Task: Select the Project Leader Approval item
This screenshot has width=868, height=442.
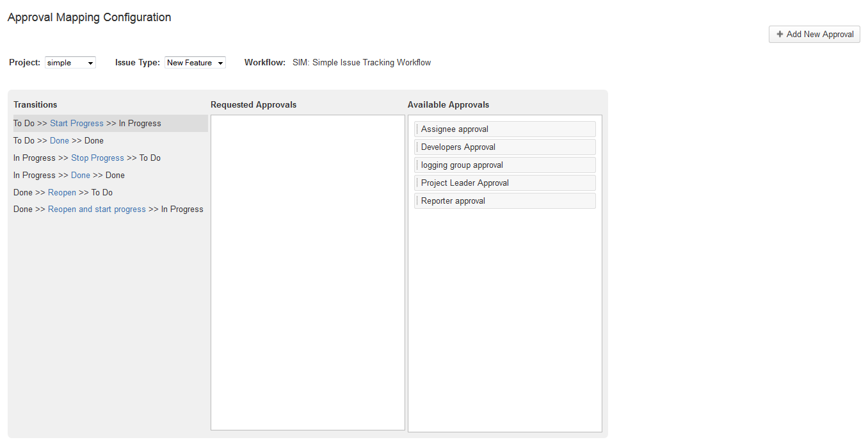Action: [505, 183]
